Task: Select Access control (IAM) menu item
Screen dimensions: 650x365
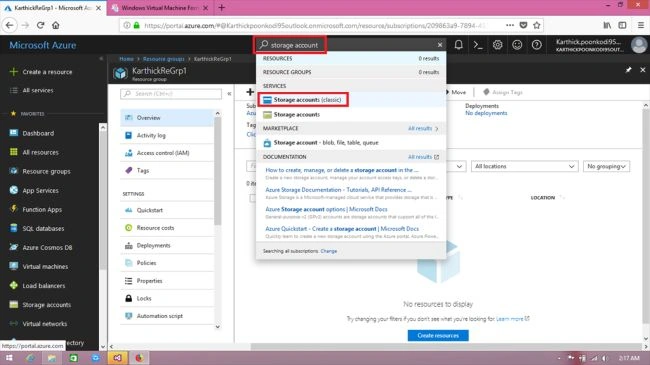Action: [x=167, y=153]
